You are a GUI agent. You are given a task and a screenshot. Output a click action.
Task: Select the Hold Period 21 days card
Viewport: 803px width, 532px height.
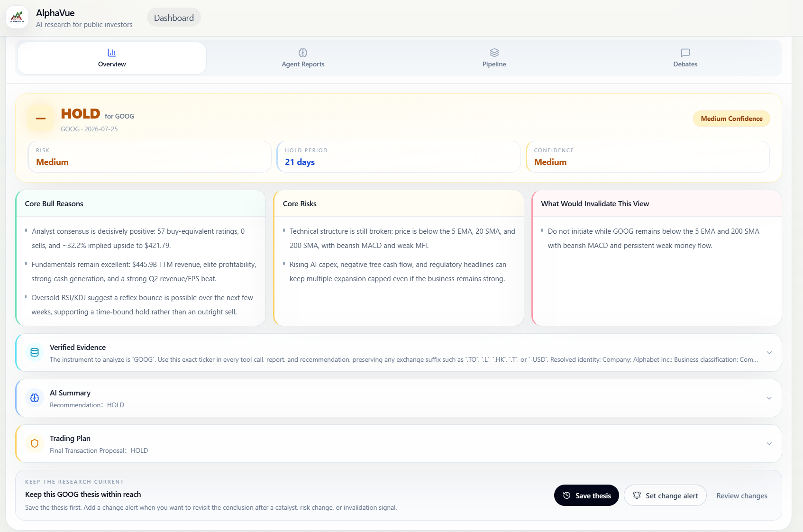click(399, 156)
